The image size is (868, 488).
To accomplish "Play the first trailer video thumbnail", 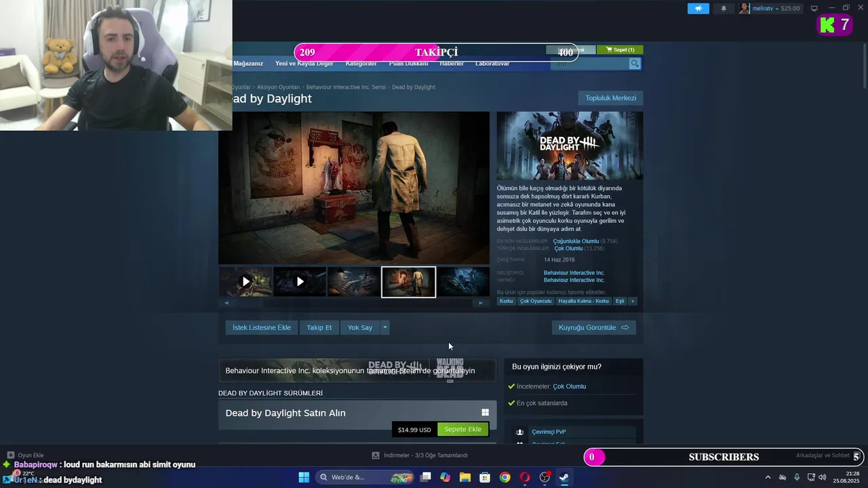I will pyautogui.click(x=245, y=281).
